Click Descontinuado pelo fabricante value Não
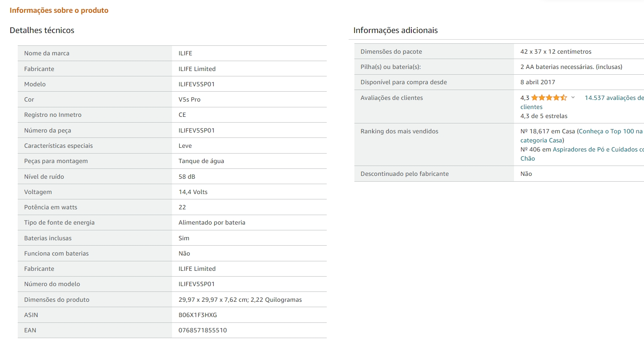The image size is (644, 341). [x=526, y=174]
